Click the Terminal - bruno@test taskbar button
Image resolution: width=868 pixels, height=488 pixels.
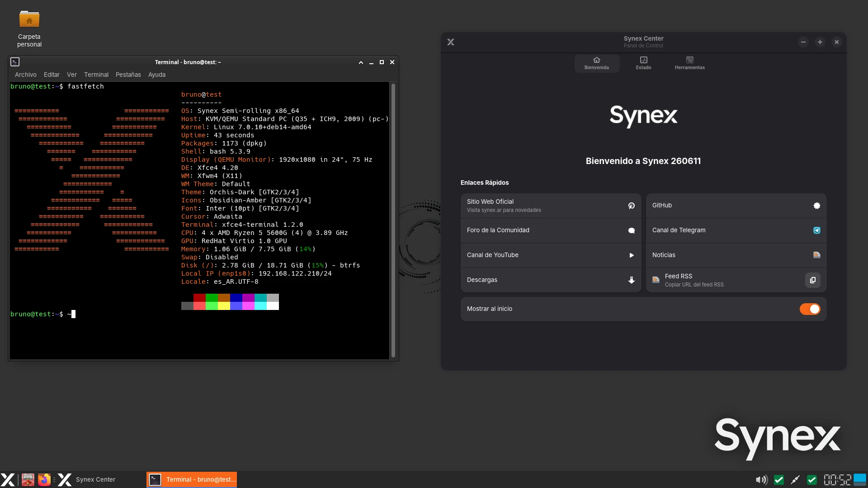[192, 479]
